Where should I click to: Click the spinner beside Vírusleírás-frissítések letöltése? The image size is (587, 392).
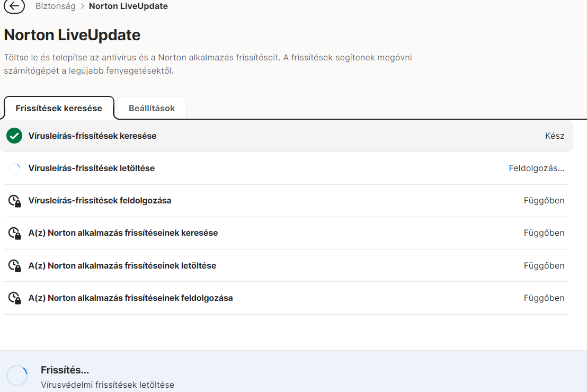point(15,168)
